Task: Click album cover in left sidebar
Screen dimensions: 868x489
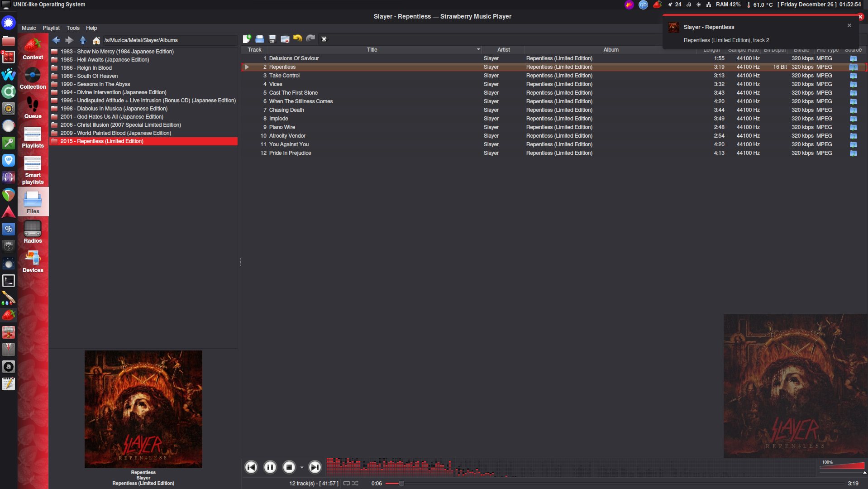Action: pyautogui.click(x=143, y=409)
